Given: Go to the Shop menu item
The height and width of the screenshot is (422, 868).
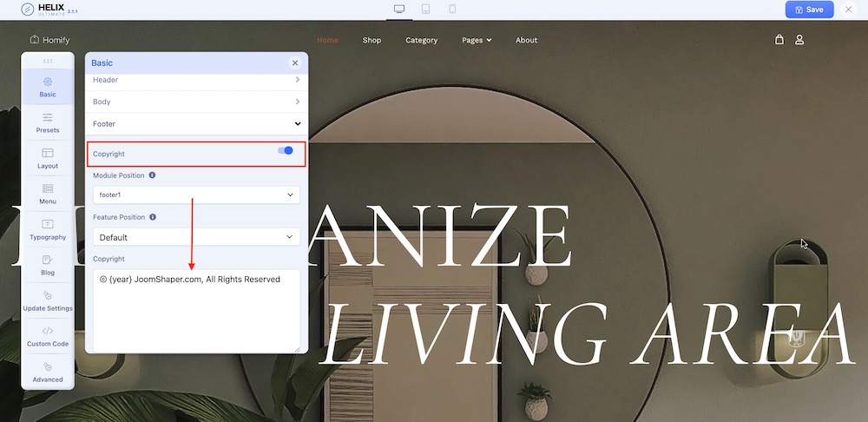Looking at the screenshot, I should tap(372, 40).
